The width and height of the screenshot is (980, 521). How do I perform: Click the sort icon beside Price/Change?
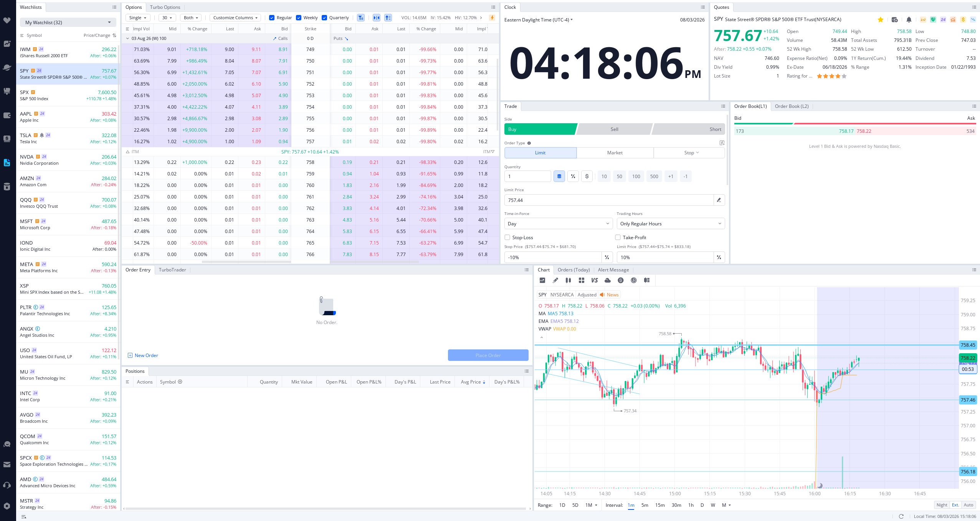114,35
